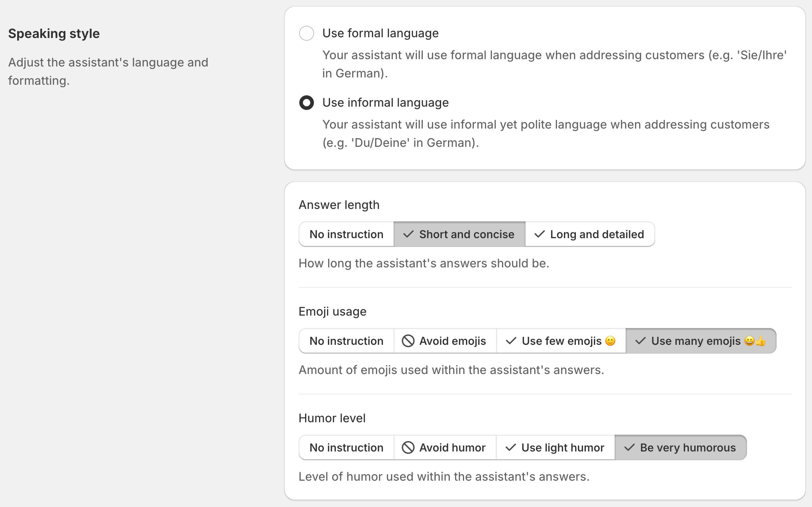Select Use few emojis option
812x507 pixels.
coord(561,341)
